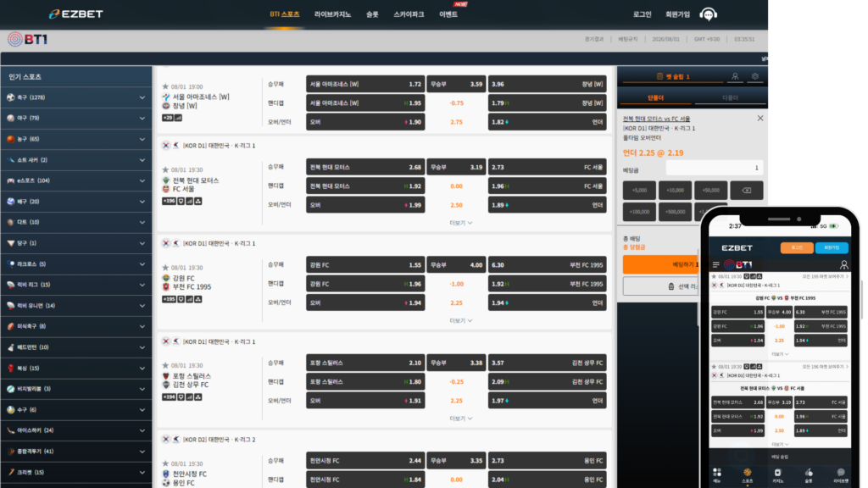Click 회원가입 in the top header
Screen dimensions: 868x488
pyautogui.click(x=677, y=14)
